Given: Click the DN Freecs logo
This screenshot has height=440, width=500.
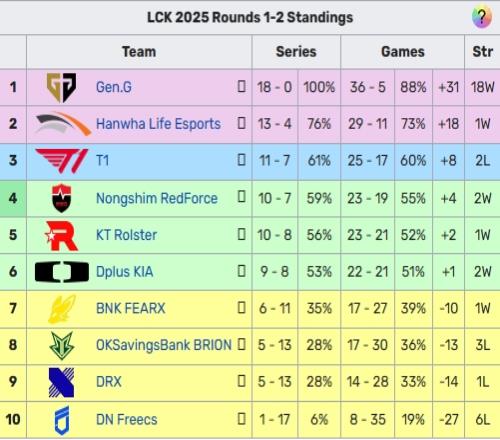Looking at the screenshot, I should click(62, 420).
